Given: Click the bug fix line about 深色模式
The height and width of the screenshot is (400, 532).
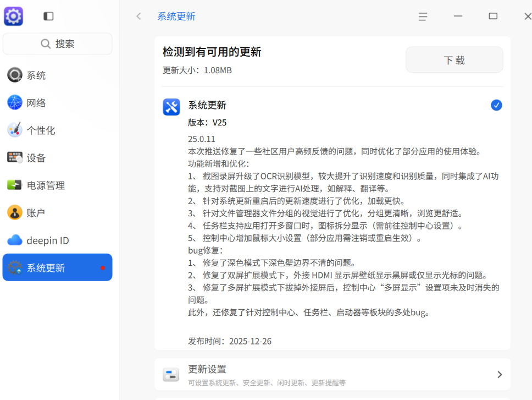Looking at the screenshot, I should (x=273, y=263).
